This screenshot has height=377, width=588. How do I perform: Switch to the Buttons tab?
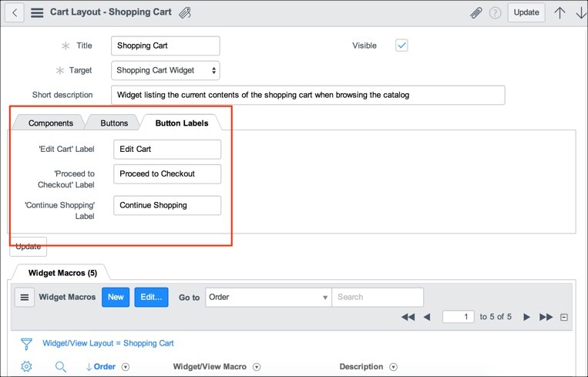114,123
